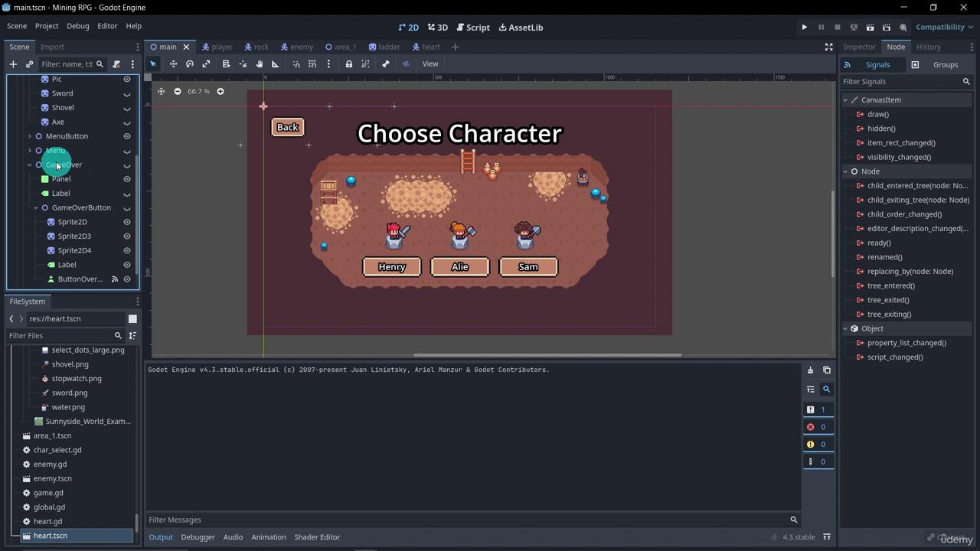Activate the Select Mode arrow tool

[x=153, y=64]
